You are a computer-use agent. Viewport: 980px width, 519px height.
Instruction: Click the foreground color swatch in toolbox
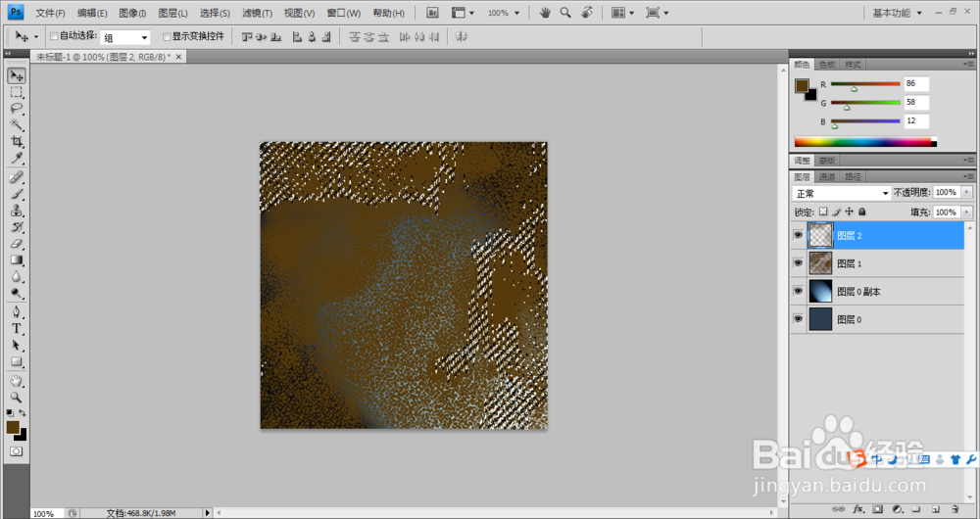pyautogui.click(x=13, y=427)
